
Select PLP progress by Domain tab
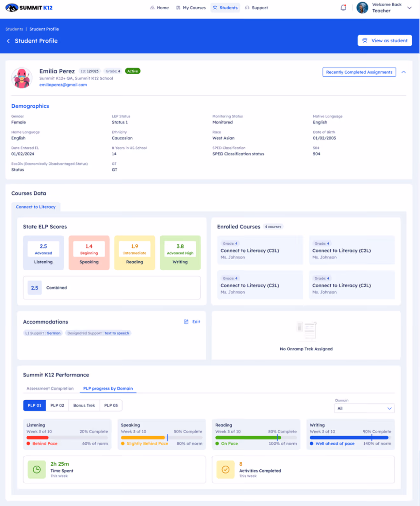pyautogui.click(x=108, y=388)
